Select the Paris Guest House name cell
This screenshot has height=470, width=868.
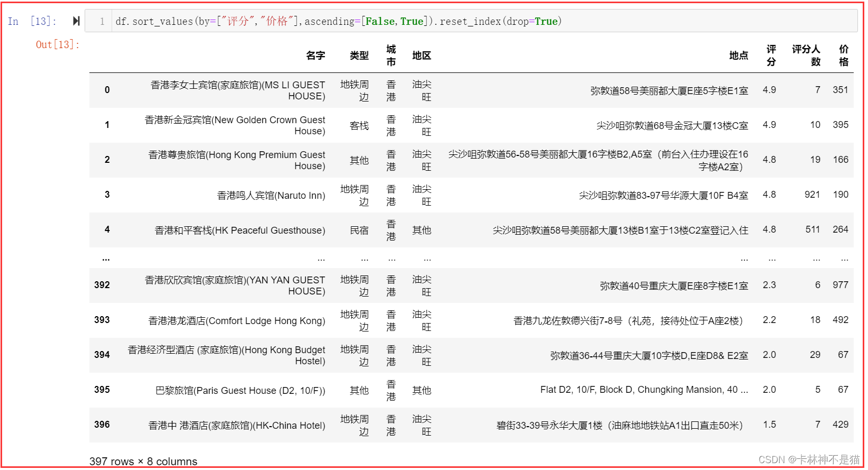(x=240, y=391)
